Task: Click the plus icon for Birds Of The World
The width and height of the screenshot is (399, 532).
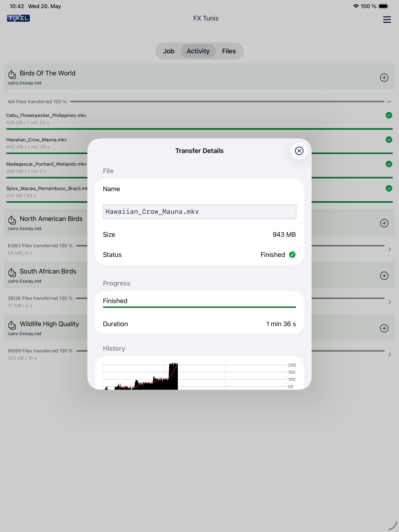Action: [x=384, y=78]
